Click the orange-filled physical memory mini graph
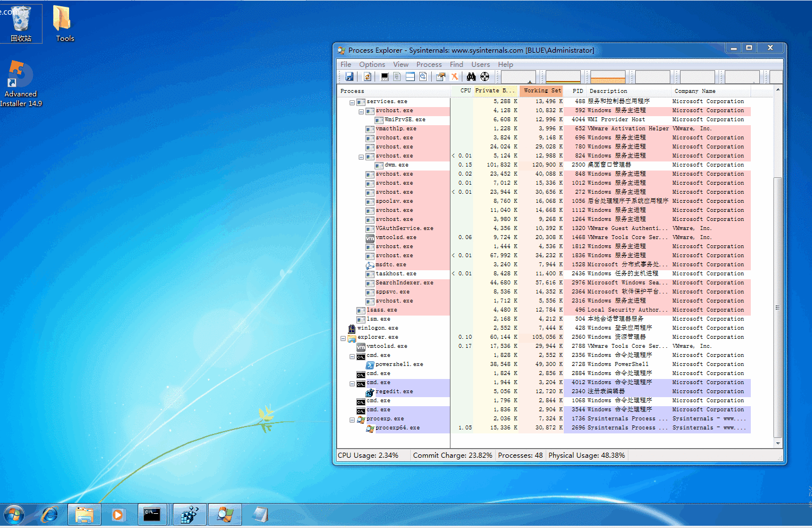Screen dimensions: 812x528 coord(608,76)
